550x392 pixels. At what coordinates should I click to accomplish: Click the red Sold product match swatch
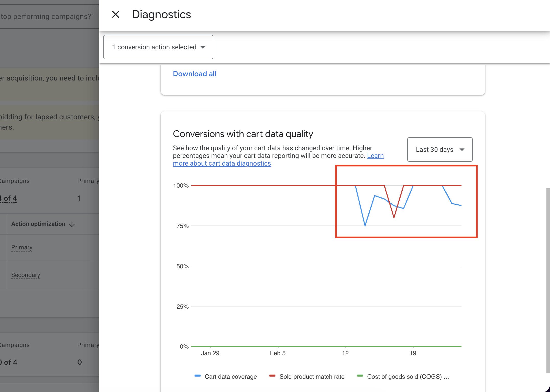point(272,376)
